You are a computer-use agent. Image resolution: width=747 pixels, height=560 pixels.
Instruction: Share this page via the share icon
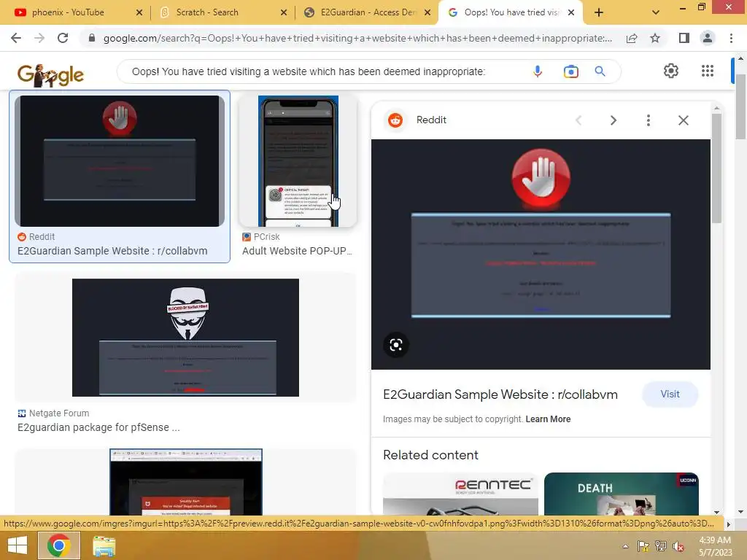(x=632, y=38)
